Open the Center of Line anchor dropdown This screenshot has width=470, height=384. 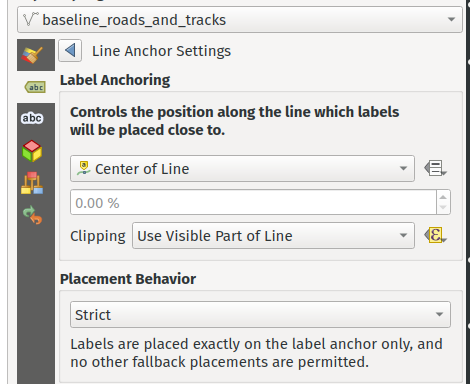coord(242,169)
